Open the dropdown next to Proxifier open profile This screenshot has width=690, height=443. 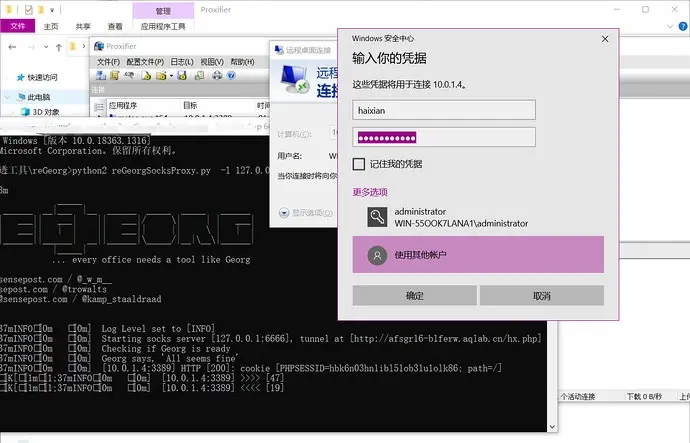[171, 76]
